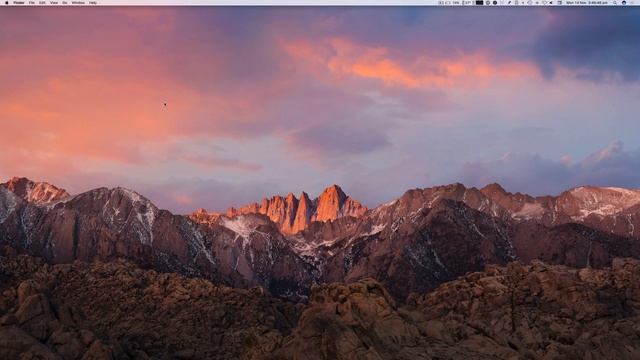
Task: Click the date and time clock
Action: pyautogui.click(x=587, y=2)
